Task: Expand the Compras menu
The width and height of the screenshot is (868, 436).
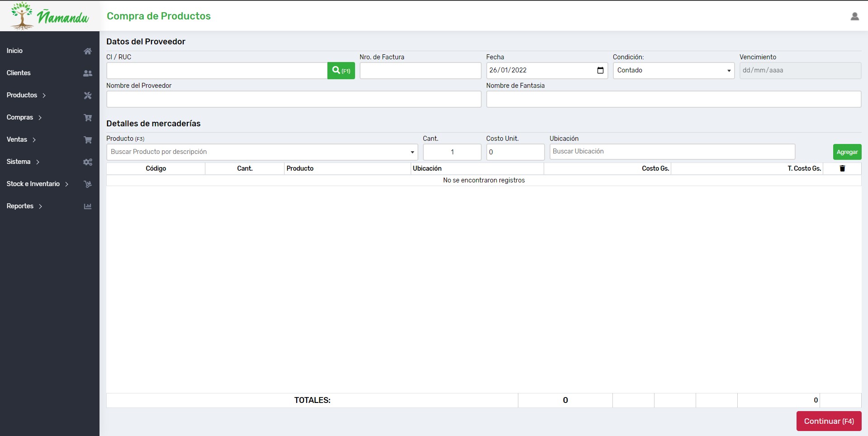Action: click(x=24, y=117)
